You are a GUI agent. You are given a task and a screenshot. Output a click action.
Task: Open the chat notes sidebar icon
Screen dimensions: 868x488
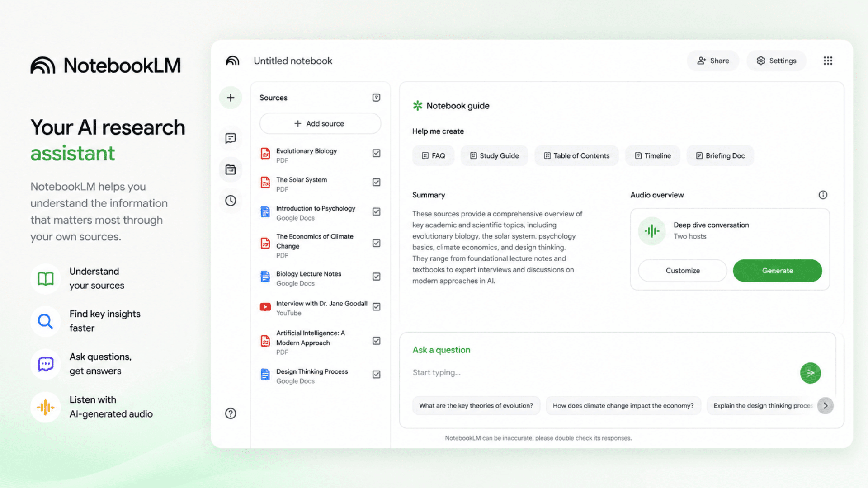(x=231, y=138)
